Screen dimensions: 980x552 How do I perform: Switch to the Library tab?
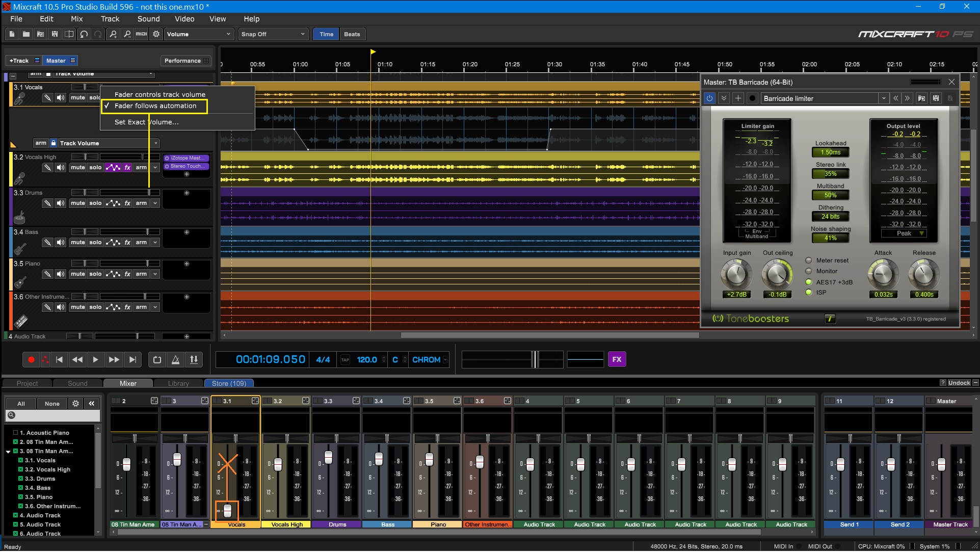coord(178,383)
